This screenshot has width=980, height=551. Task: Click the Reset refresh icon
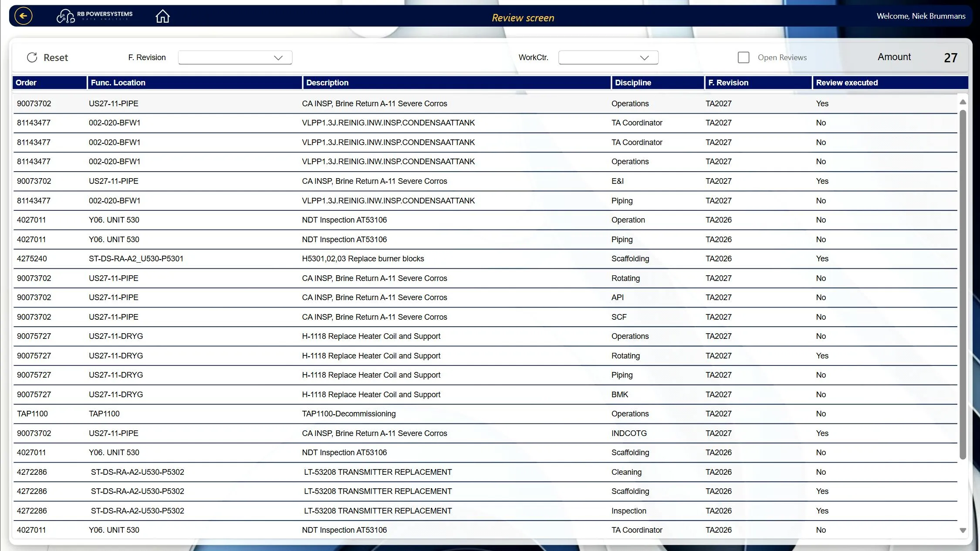[x=32, y=57]
